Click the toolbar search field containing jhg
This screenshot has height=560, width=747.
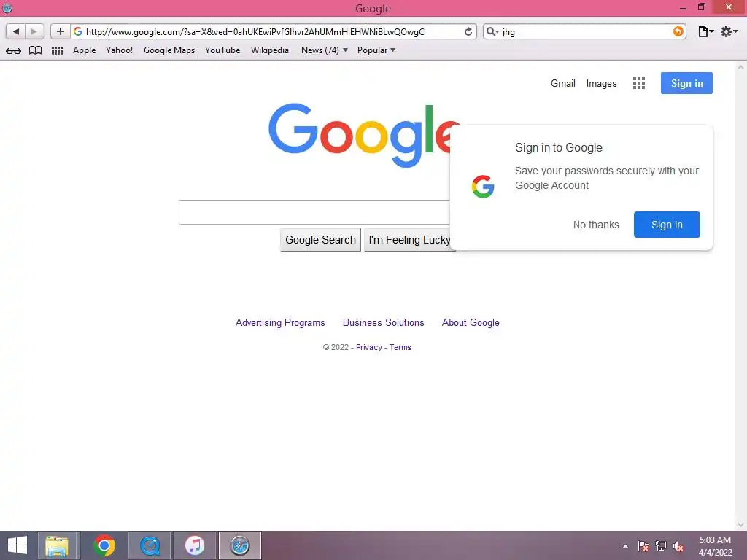[584, 31]
